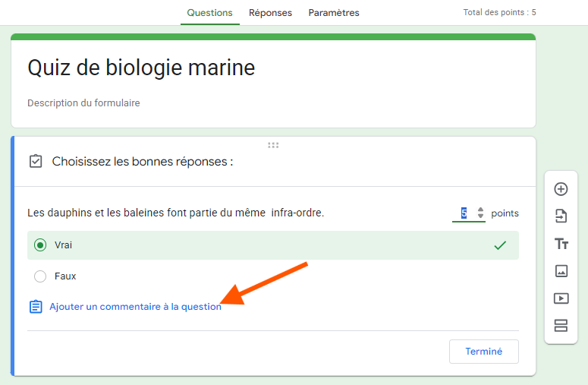Viewport: 588px width, 385px height.
Task: Click Ajouter un commentaire à la question
Action: tap(135, 307)
